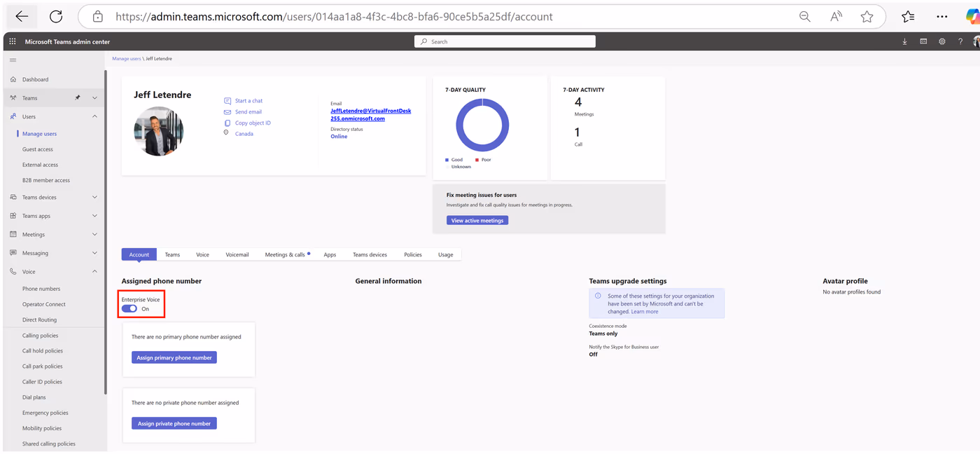Image resolution: width=980 pixels, height=454 pixels.
Task: Open the Usage tab
Action: pos(446,254)
